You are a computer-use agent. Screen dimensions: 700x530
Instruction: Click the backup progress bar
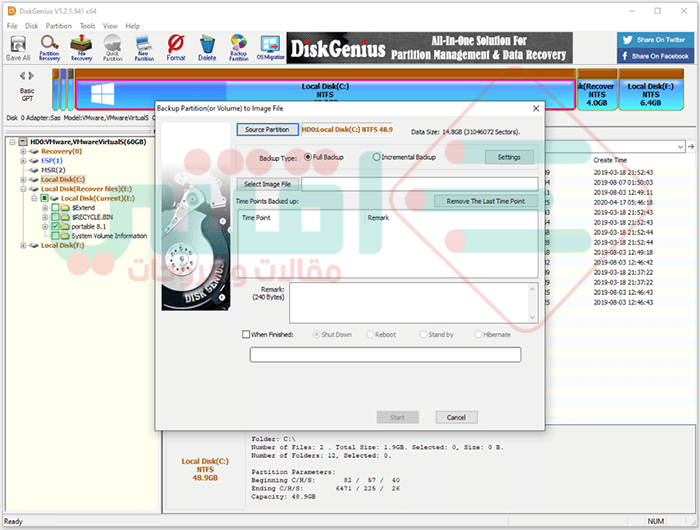pyautogui.click(x=385, y=355)
